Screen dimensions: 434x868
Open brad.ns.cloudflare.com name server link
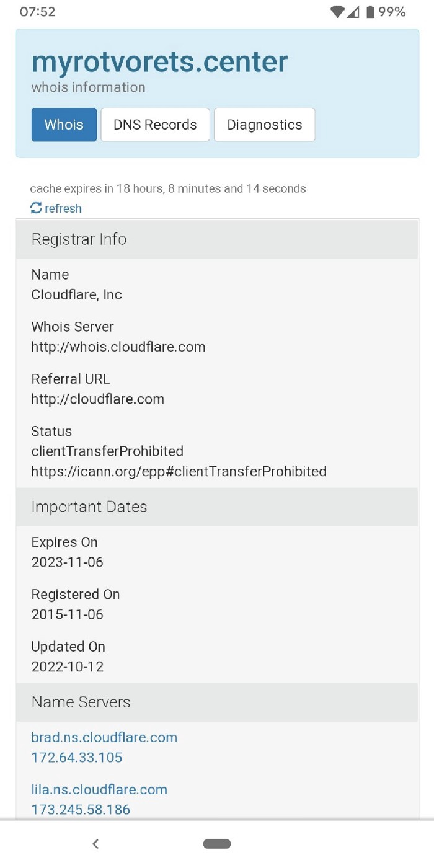[104, 737]
